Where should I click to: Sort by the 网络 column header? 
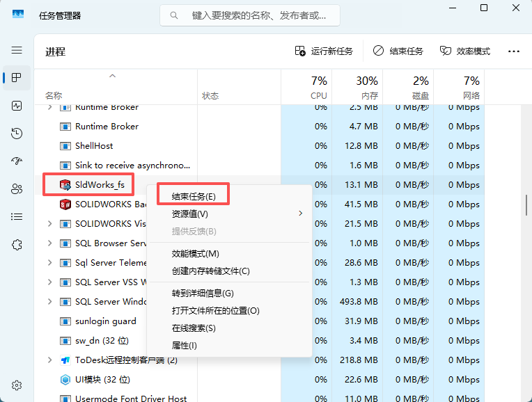click(459, 87)
